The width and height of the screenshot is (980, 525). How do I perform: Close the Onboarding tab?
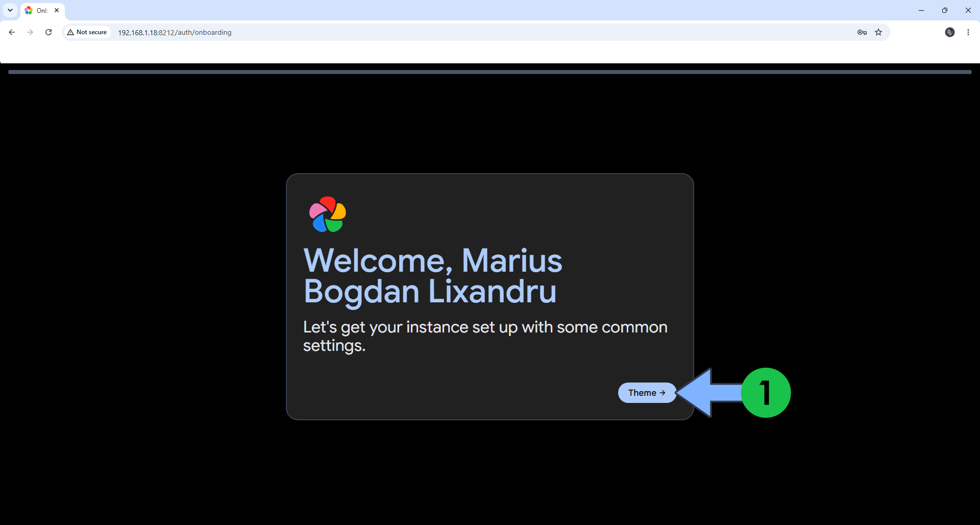click(57, 10)
